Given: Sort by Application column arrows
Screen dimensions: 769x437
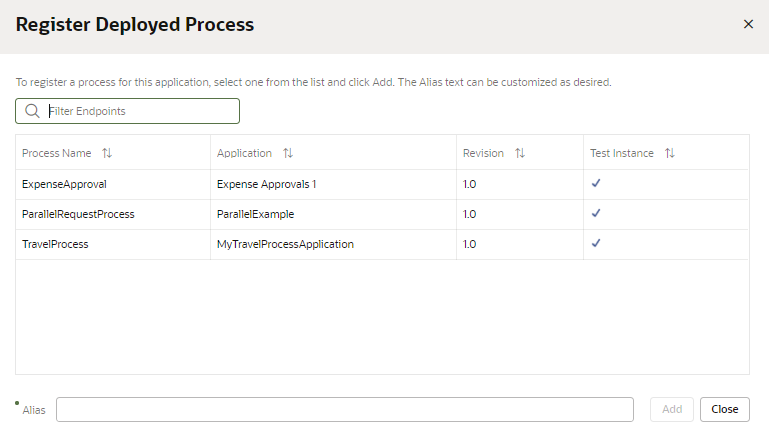Looking at the screenshot, I should [288, 153].
